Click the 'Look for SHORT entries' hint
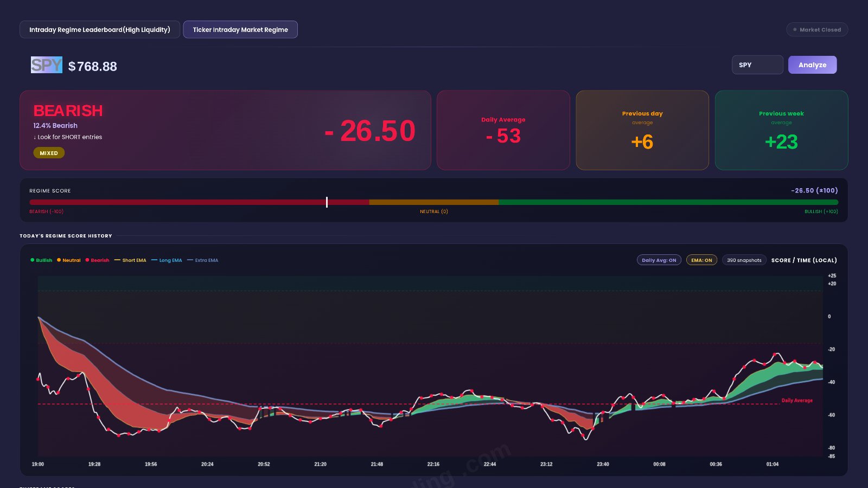Viewport: 868px width, 488px height. 68,137
